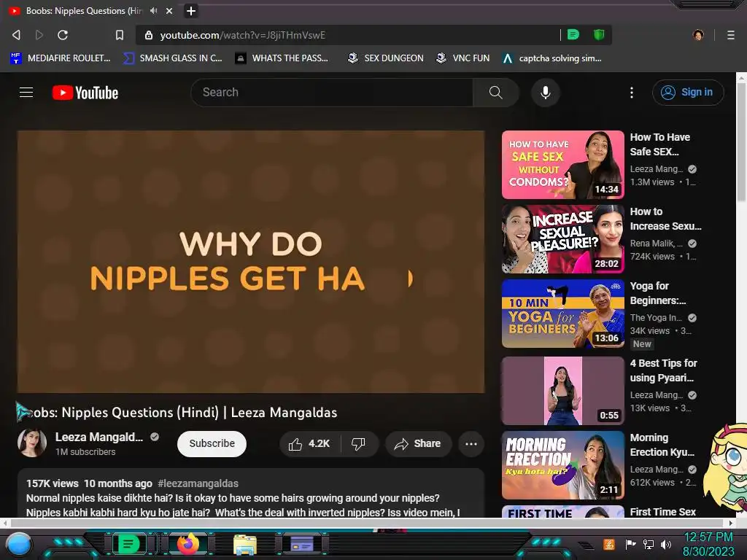Open The Yoga In... channel name
This screenshot has height=560, width=747.
656,318
